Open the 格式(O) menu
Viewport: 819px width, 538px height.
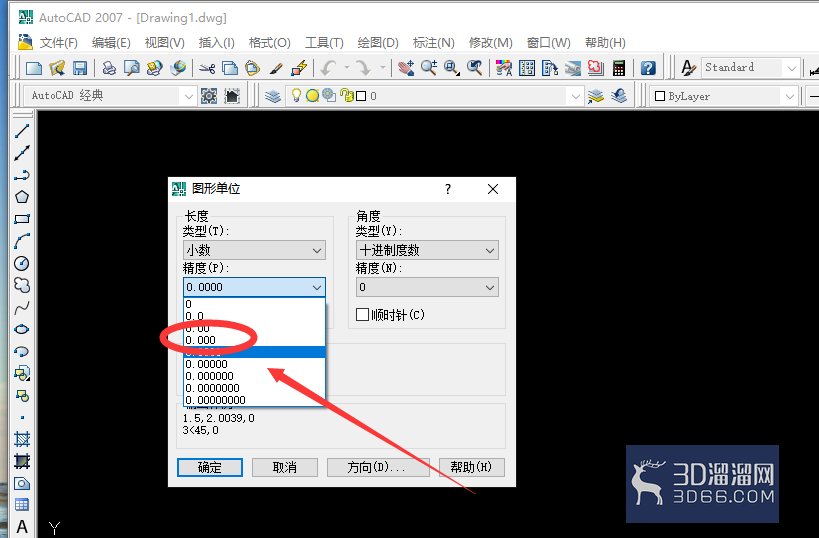[x=270, y=43]
